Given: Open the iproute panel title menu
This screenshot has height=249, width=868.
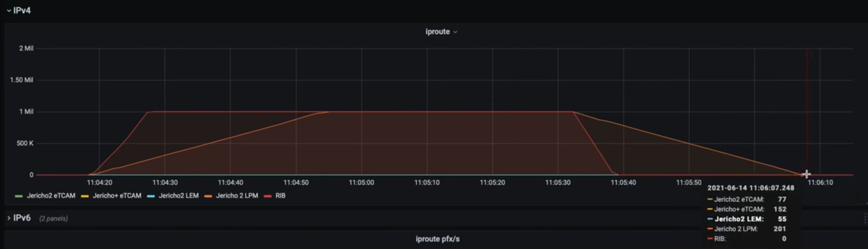Looking at the screenshot, I should point(437,32).
